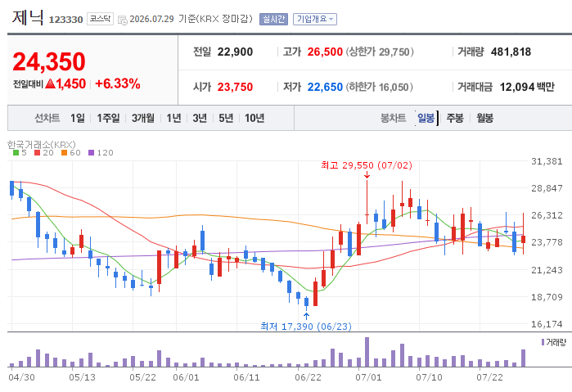Click the red 20-day moving average swatch

tap(37, 152)
